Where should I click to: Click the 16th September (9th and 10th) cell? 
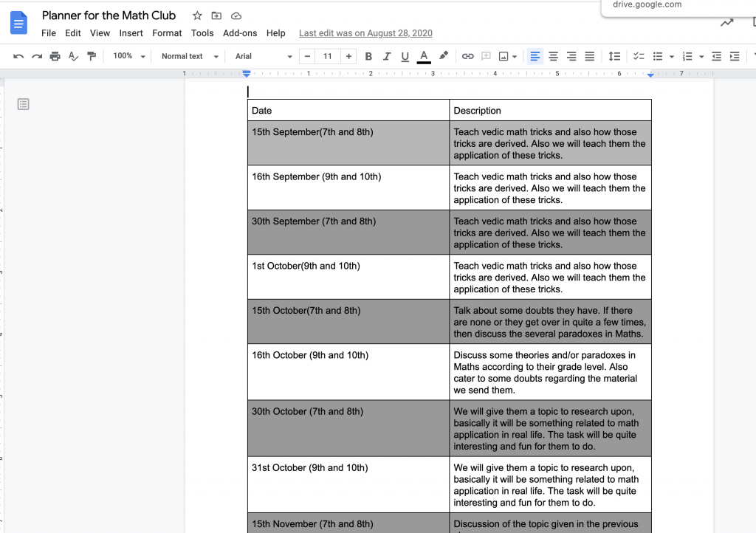[x=348, y=188]
